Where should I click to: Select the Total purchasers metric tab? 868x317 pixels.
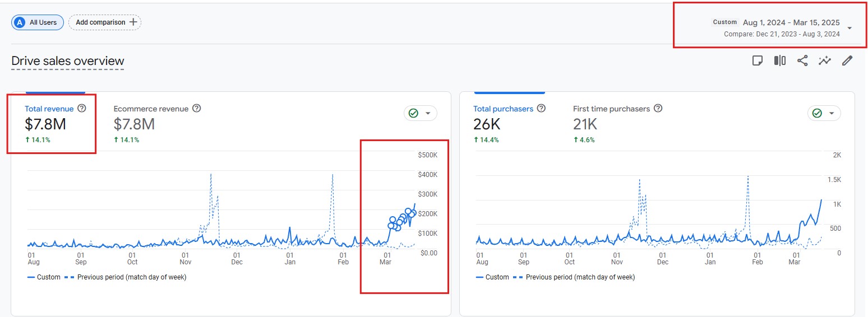pyautogui.click(x=503, y=109)
